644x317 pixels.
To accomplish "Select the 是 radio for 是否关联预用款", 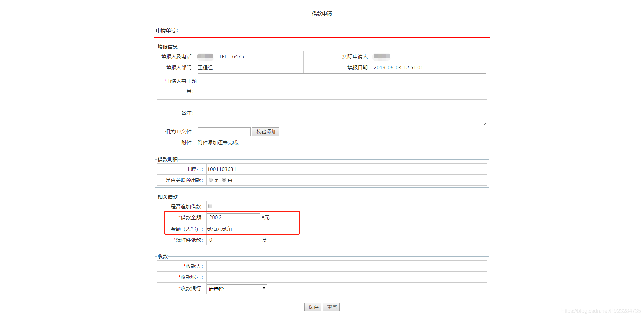I will [x=211, y=180].
